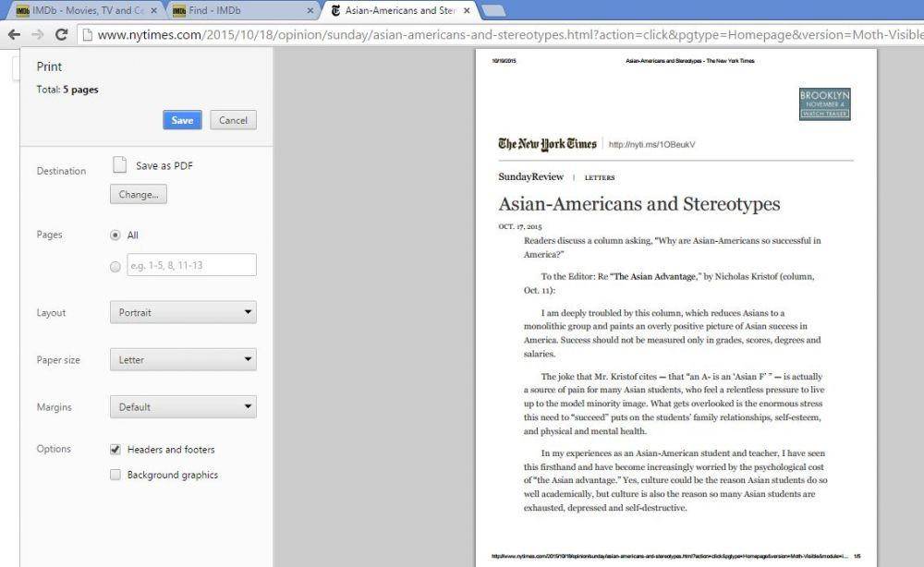This screenshot has width=924, height=567.
Task: Click Change... to pick another destination
Action: click(x=139, y=194)
